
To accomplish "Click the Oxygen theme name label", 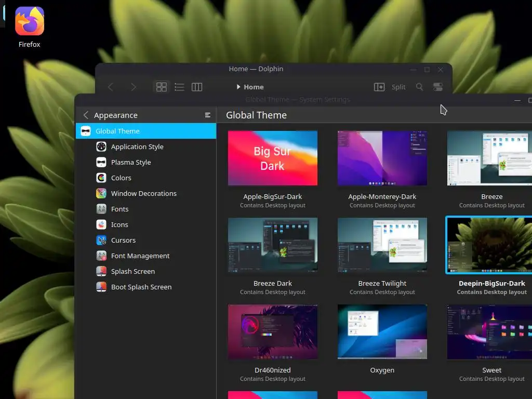I will point(382,370).
